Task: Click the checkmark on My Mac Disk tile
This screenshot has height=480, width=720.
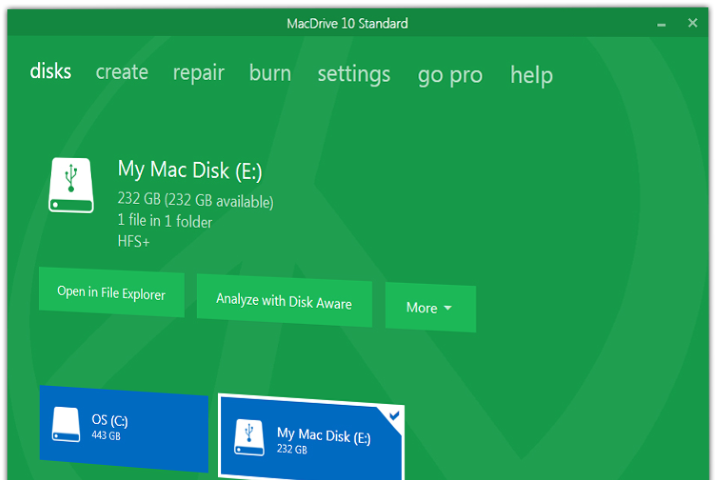Action: pos(394,416)
